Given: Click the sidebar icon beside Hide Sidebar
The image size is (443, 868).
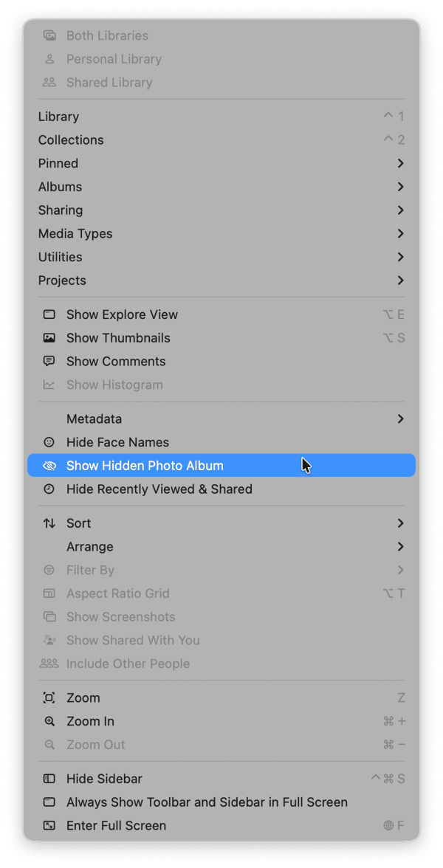Looking at the screenshot, I should [x=49, y=778].
